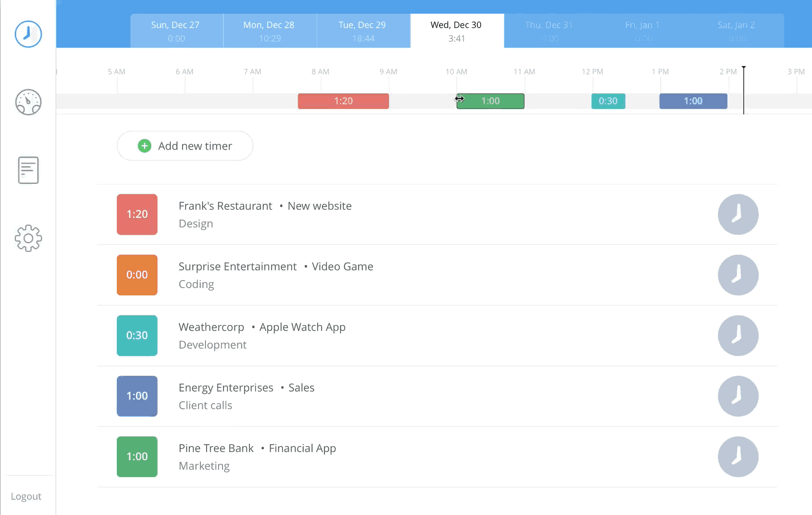The width and height of the screenshot is (812, 515).
Task: Open the reports page from sidebar
Action: click(28, 170)
